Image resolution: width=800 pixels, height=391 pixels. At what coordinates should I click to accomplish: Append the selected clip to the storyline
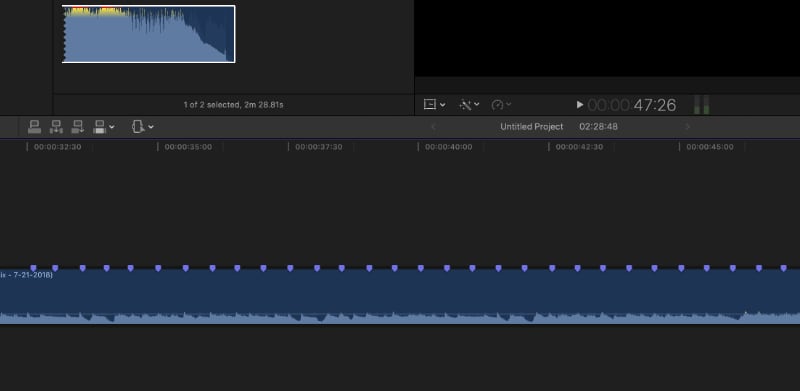click(x=78, y=127)
